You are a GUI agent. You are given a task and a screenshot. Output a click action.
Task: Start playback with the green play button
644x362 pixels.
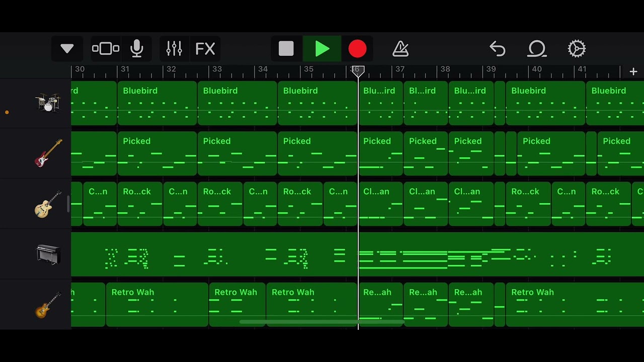[322, 49]
